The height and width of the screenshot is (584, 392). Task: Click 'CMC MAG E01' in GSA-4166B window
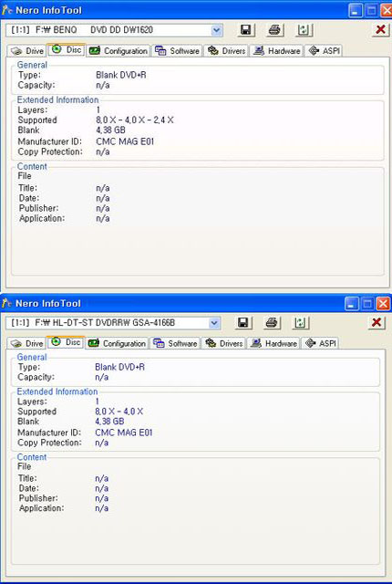click(124, 433)
